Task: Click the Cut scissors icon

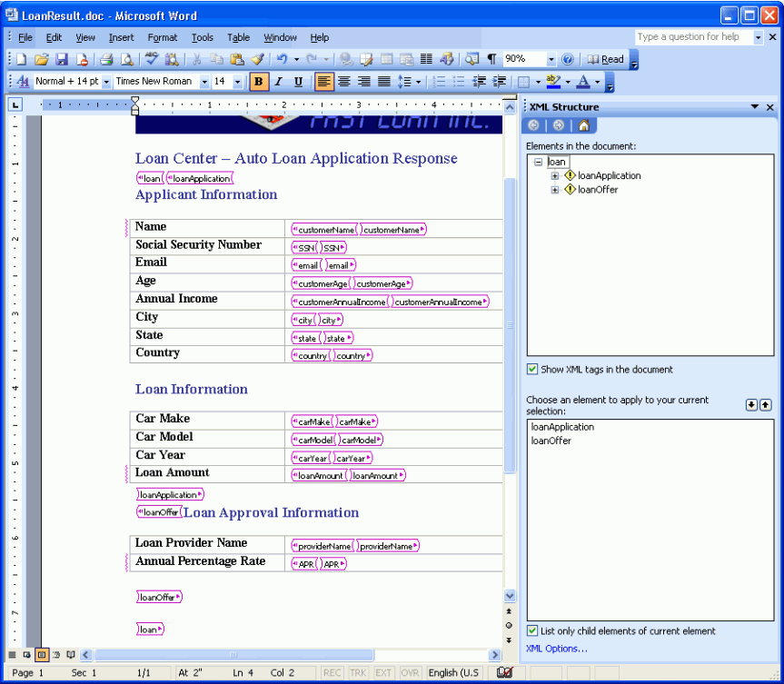Action: coord(196,60)
